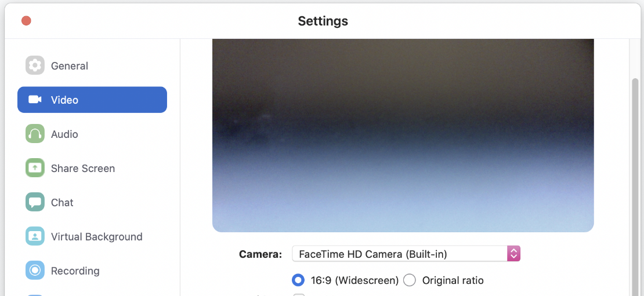The width and height of the screenshot is (644, 296).
Task: Select the Original ratio radio button
Action: click(410, 280)
